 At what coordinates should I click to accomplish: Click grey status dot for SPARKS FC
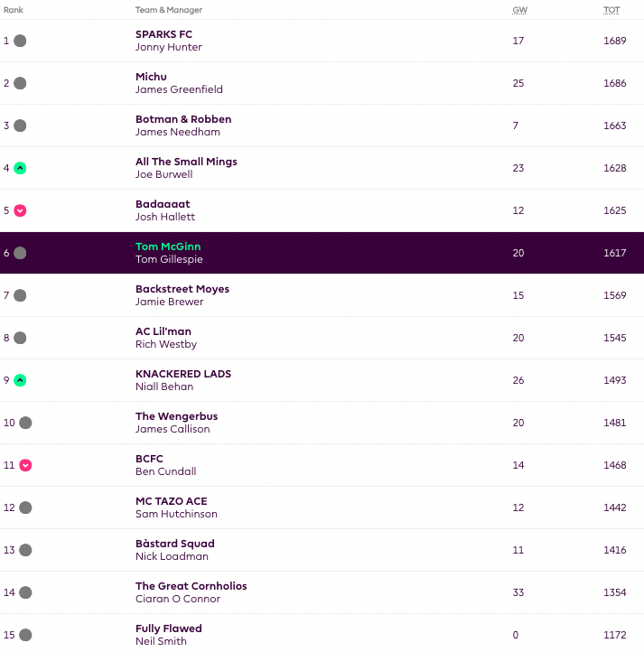coord(20,41)
